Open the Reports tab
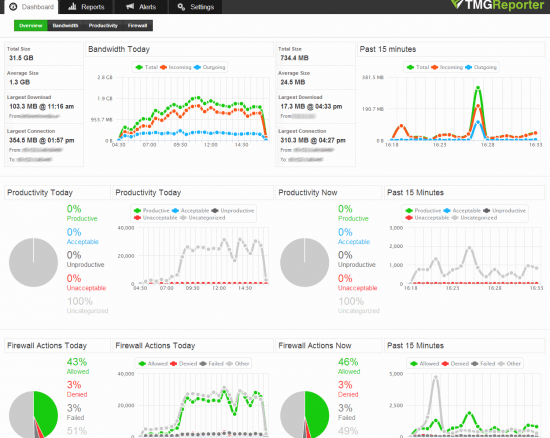Viewport: 550px width, 438px height. (x=86, y=7)
